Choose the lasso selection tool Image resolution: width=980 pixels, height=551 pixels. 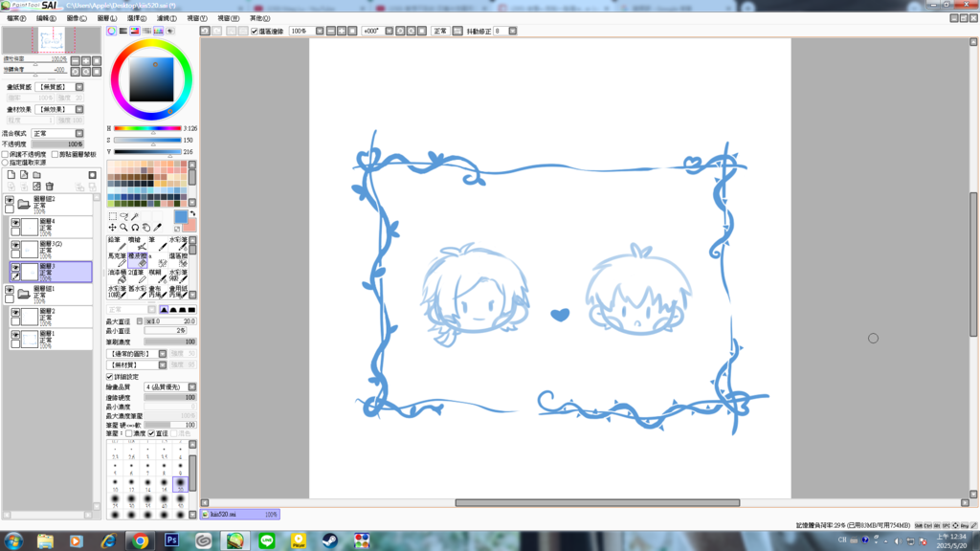(123, 217)
